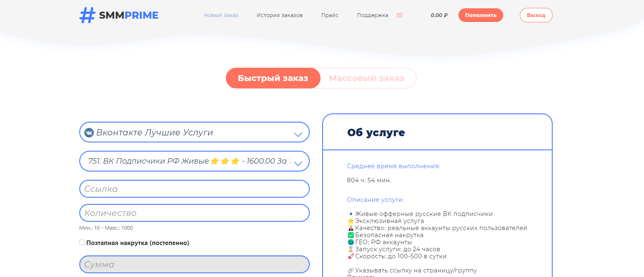Expand the 751. ВК Подписчики service dropdown
Viewport: 644px width, 277px height.
pyautogui.click(x=194, y=161)
